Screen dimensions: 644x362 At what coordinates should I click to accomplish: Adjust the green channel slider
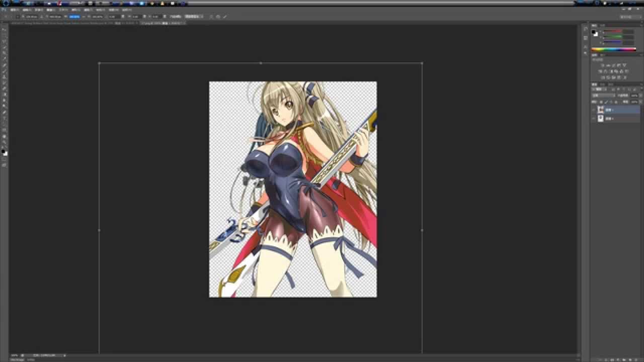pyautogui.click(x=613, y=36)
